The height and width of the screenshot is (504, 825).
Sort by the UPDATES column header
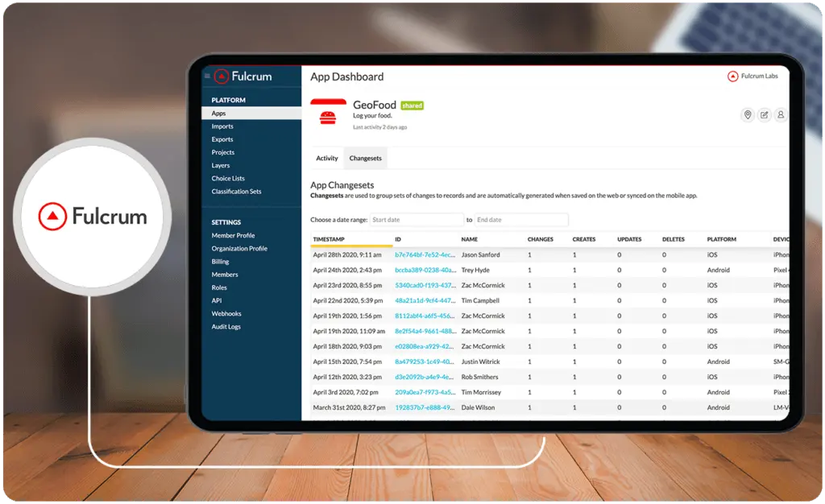[x=629, y=240]
